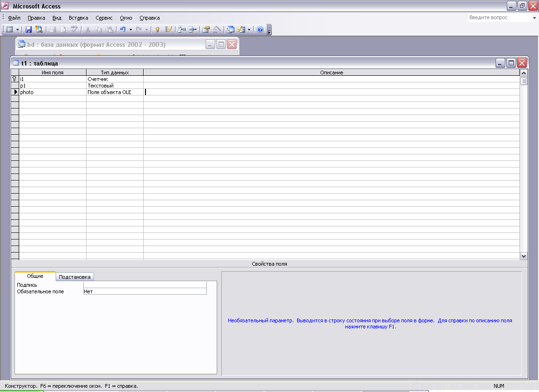Click the Обязательное поле value Нет

[x=145, y=291]
